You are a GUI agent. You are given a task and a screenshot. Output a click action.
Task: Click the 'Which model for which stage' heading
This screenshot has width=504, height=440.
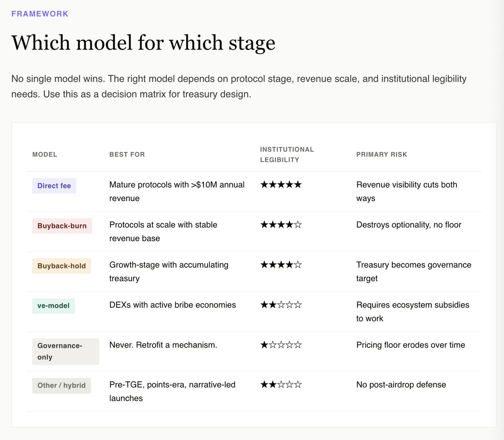point(143,43)
